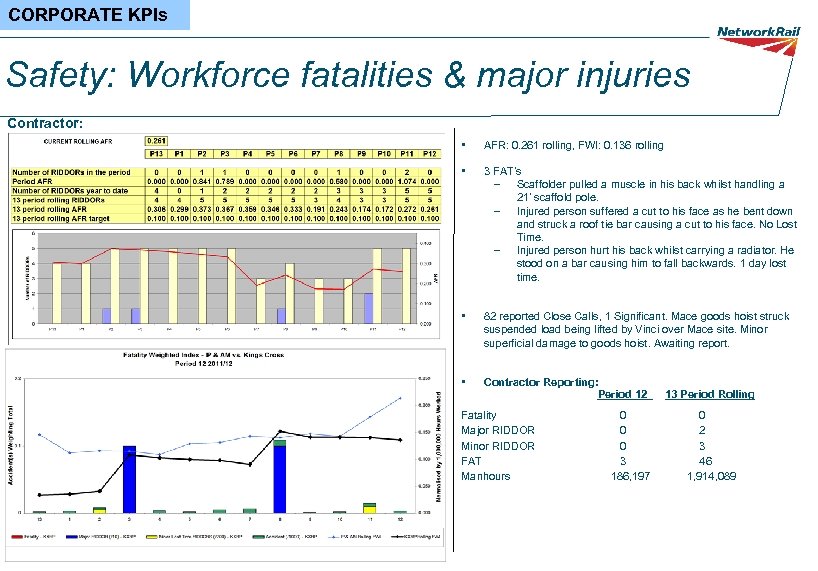This screenshot has height=571, width=818.
Task: Click the green Accident legend swatch
Action: tap(258, 537)
